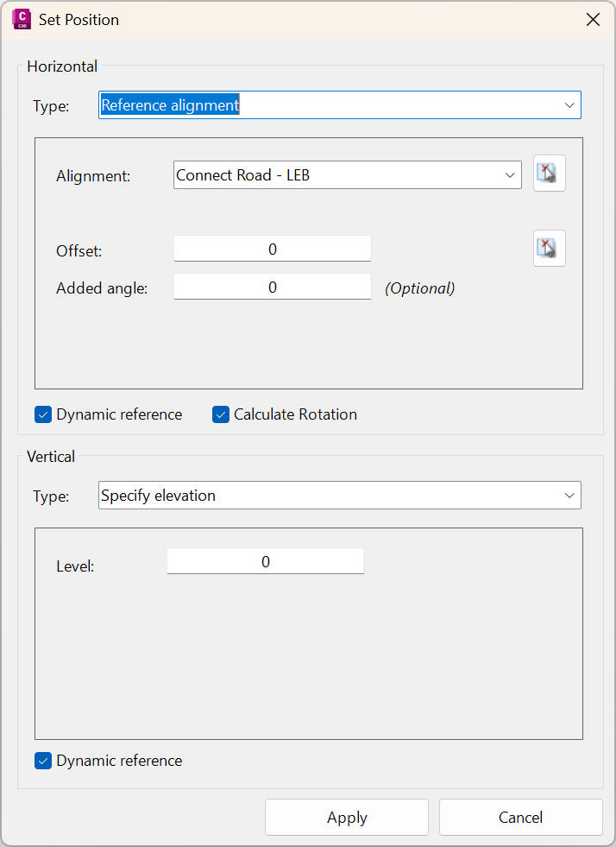Focus the Added angle input field
This screenshot has height=847, width=616.
point(272,288)
